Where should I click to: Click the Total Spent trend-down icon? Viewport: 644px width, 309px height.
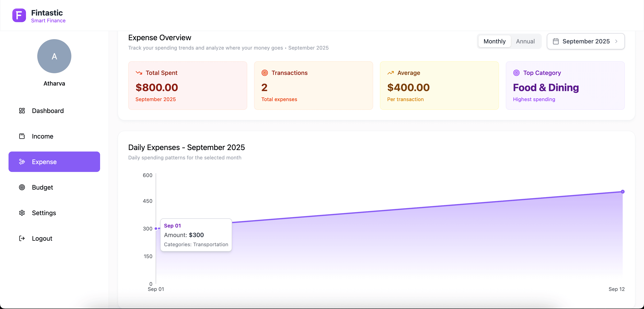tap(139, 73)
